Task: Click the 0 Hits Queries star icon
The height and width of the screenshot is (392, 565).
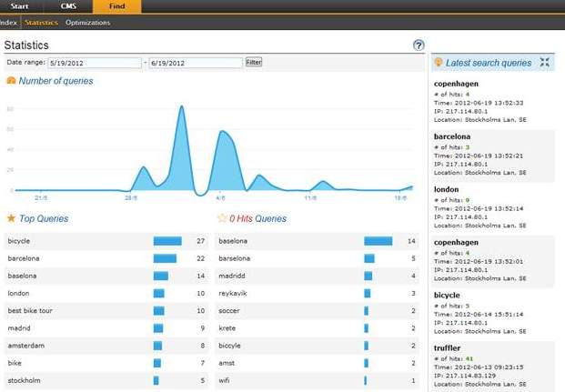Action: tap(222, 218)
